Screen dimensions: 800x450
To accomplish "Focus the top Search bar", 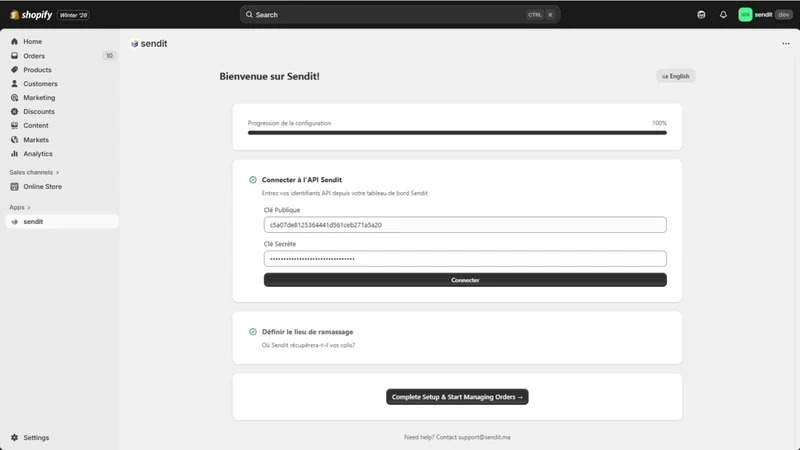I will point(400,15).
